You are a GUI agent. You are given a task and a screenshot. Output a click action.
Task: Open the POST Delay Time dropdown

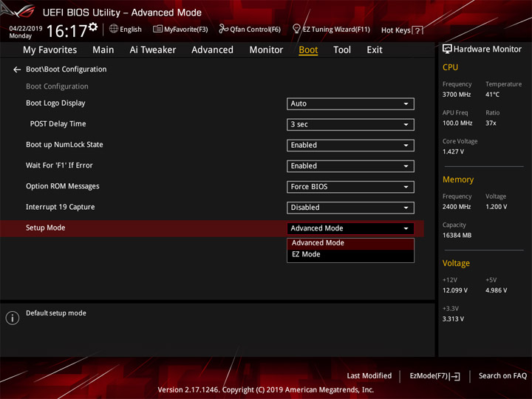(x=350, y=125)
